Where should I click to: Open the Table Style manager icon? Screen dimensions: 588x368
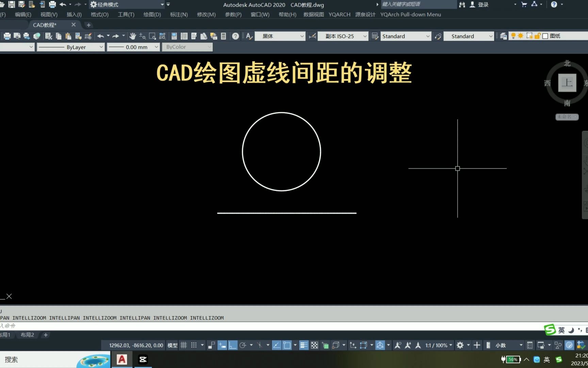tap(375, 36)
